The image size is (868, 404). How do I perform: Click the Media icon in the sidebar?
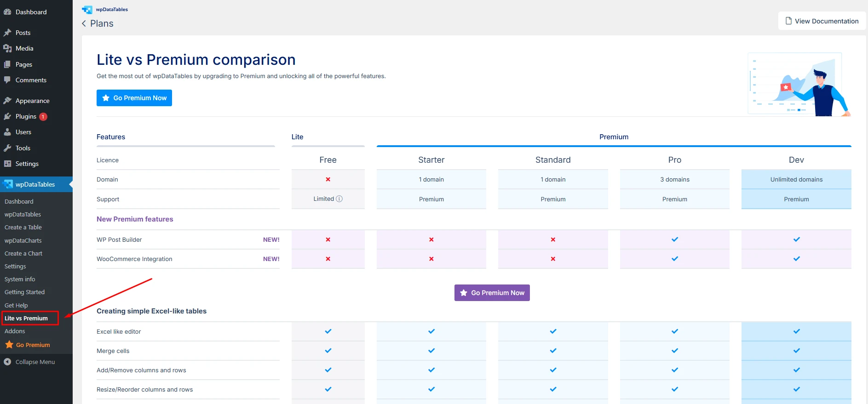7,48
